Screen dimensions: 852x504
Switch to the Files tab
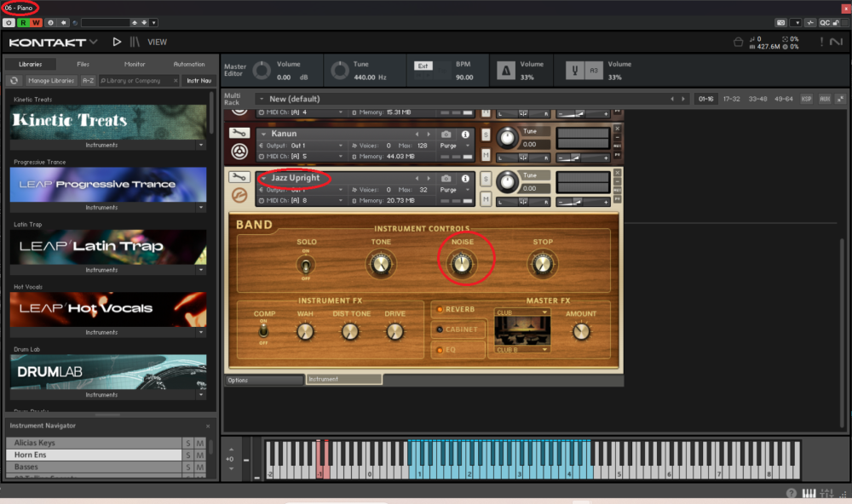coord(83,64)
